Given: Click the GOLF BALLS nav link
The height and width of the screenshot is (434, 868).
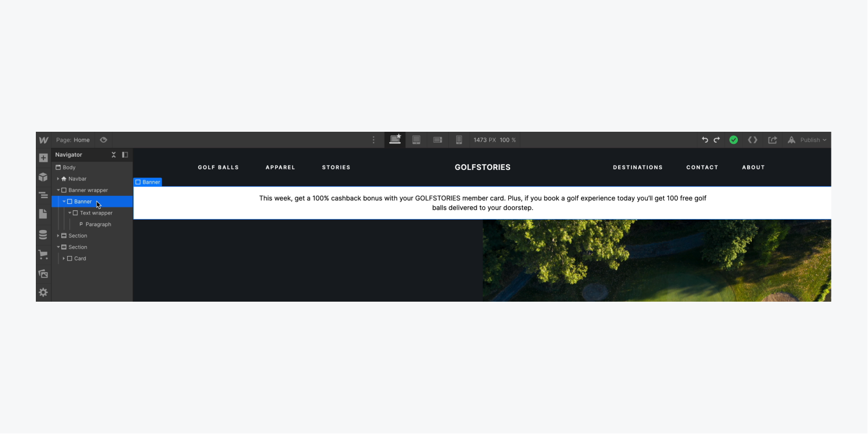Looking at the screenshot, I should [219, 168].
